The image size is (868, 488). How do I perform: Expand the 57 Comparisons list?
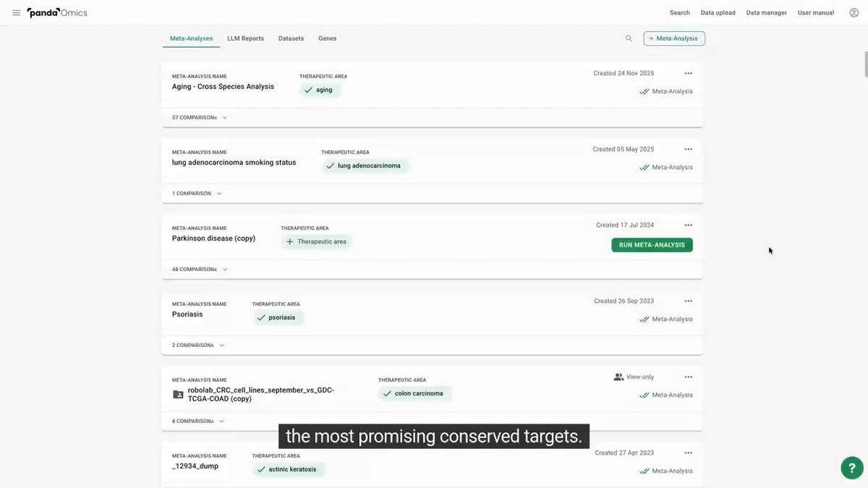coord(200,117)
